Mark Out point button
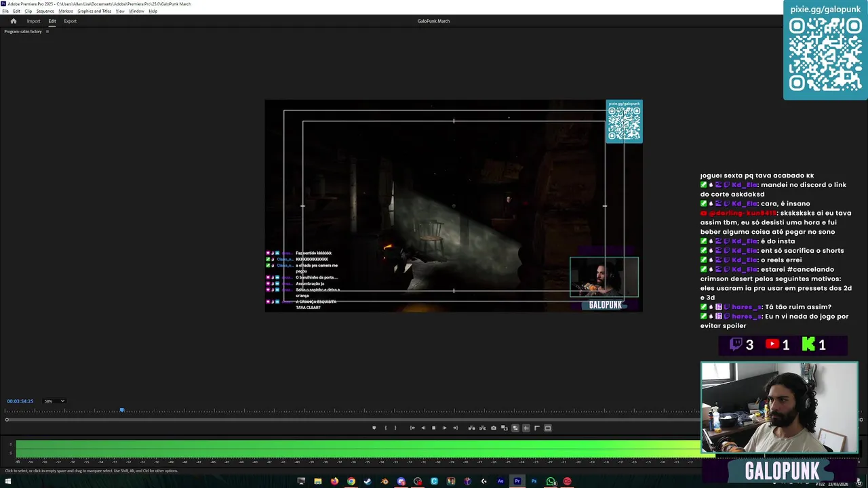The width and height of the screenshot is (868, 488). (395, 428)
